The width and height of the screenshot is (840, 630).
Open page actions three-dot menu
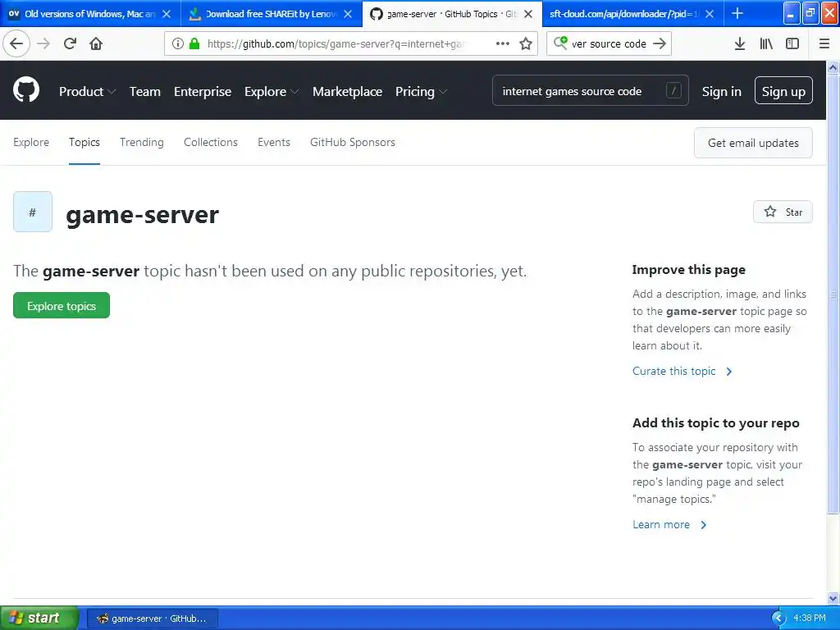pyautogui.click(x=502, y=43)
